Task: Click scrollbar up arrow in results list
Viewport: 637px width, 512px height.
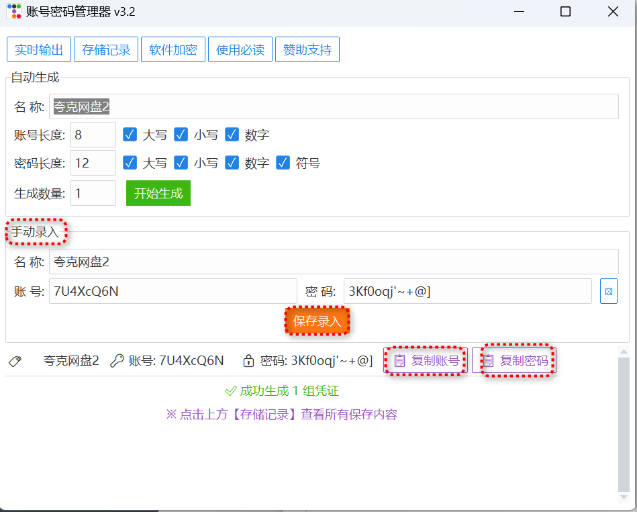Action: pyautogui.click(x=624, y=351)
